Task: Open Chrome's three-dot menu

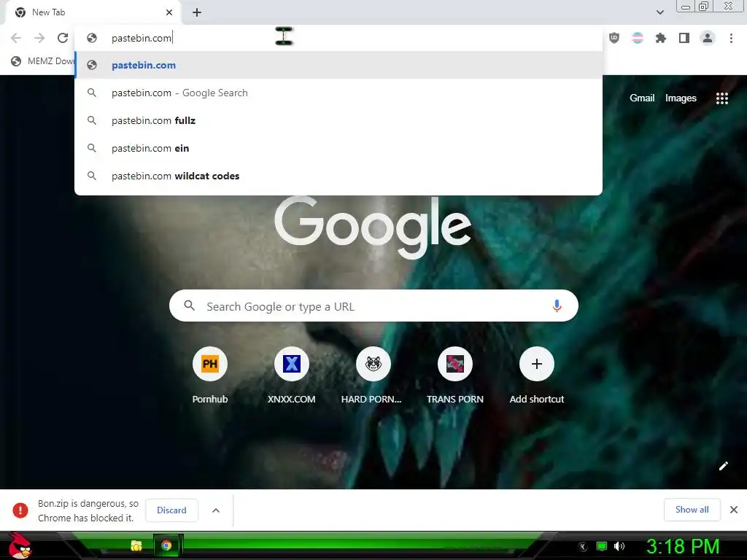Action: [x=731, y=38]
